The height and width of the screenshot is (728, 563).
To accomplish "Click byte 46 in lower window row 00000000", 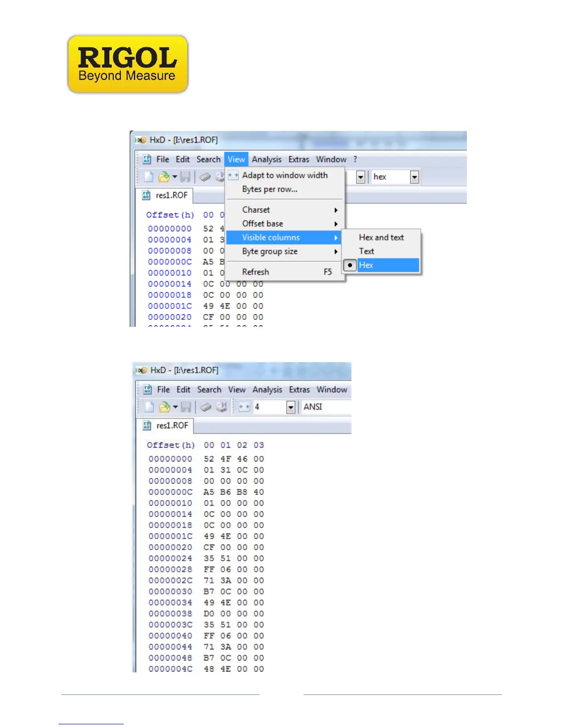I will [242, 459].
